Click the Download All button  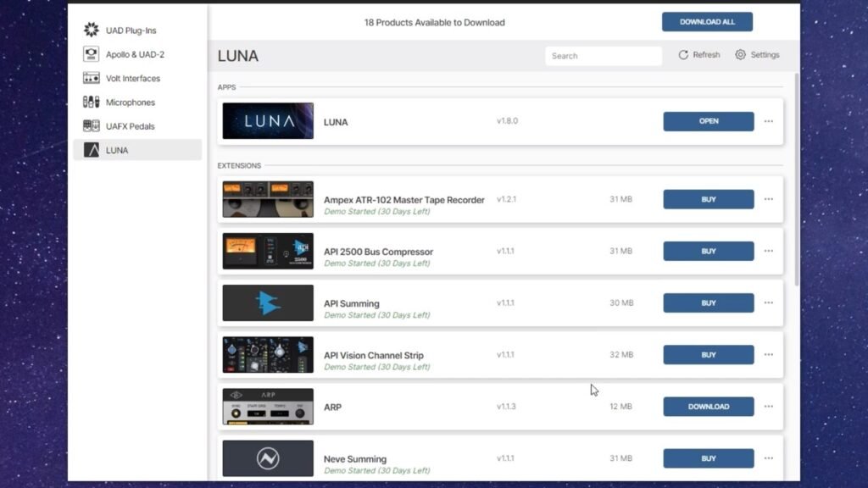[x=707, y=22]
